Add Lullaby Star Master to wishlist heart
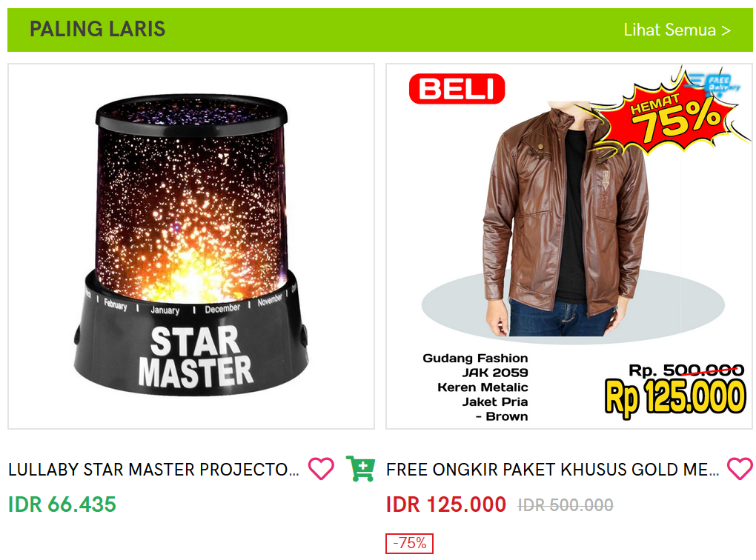 coord(321,468)
